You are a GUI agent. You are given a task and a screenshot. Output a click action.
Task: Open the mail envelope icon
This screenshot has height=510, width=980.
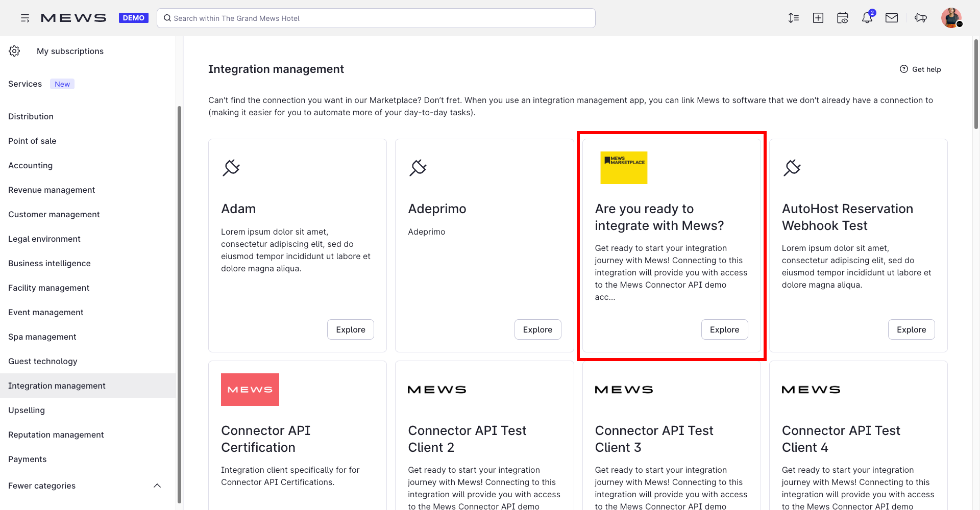click(891, 18)
